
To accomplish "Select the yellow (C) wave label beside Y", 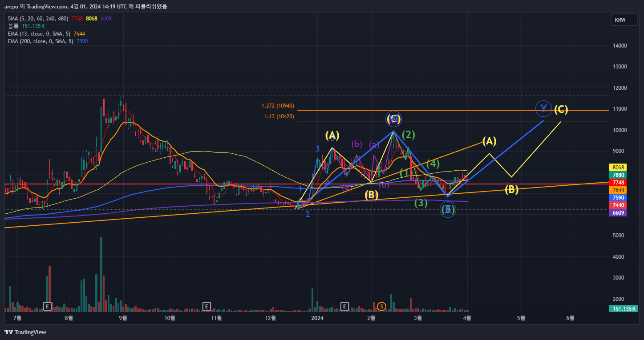I will click(x=561, y=109).
